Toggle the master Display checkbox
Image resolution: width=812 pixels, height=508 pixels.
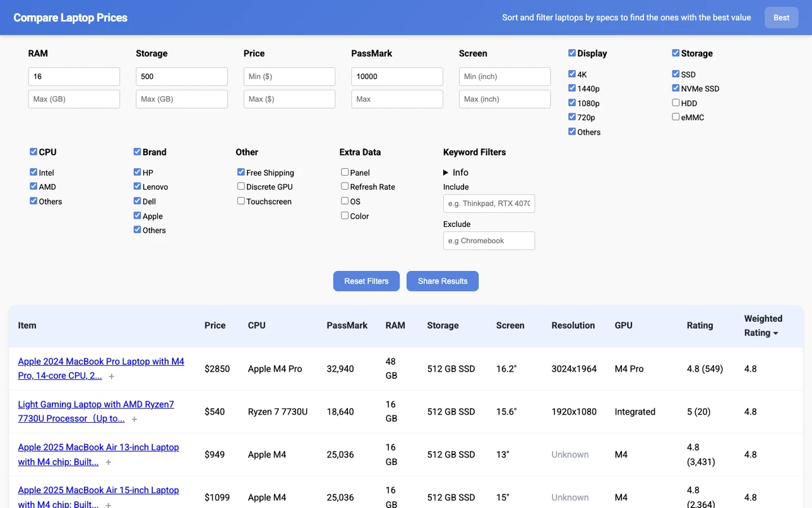[572, 53]
